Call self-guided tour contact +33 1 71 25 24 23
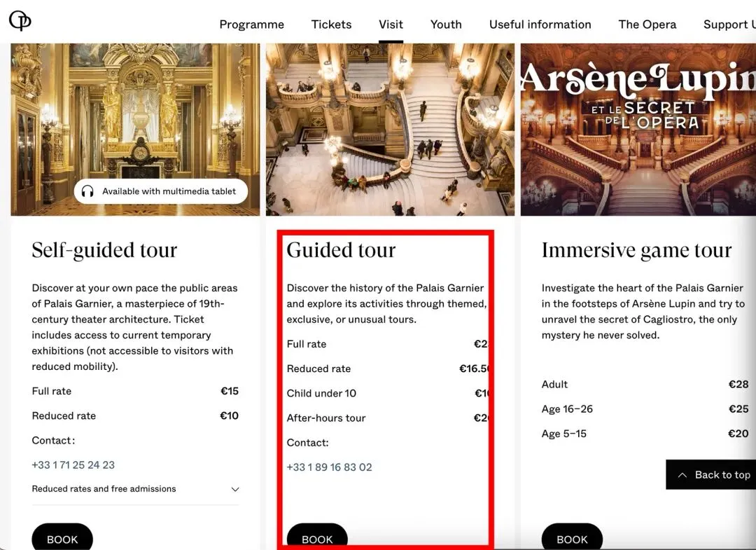The width and height of the screenshot is (756, 550). 73,465
